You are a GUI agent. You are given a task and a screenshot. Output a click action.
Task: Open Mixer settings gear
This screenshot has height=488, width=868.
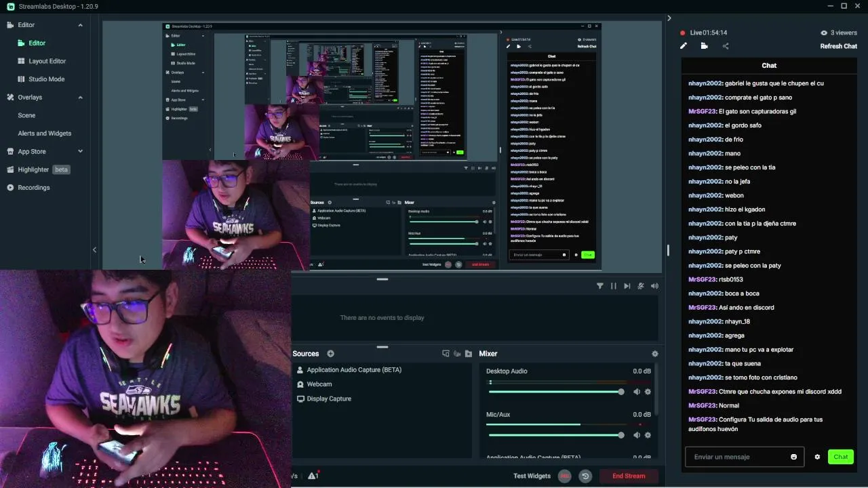click(x=654, y=354)
